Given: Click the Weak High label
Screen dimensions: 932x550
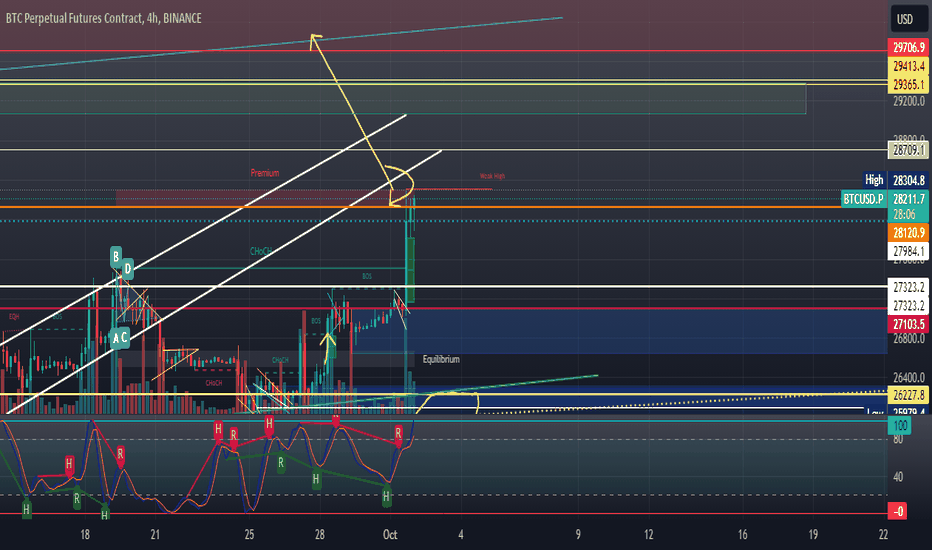Looking at the screenshot, I should click(492, 176).
